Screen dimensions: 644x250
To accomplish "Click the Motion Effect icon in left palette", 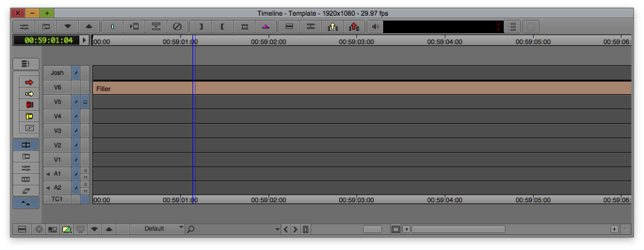I will click(26, 190).
